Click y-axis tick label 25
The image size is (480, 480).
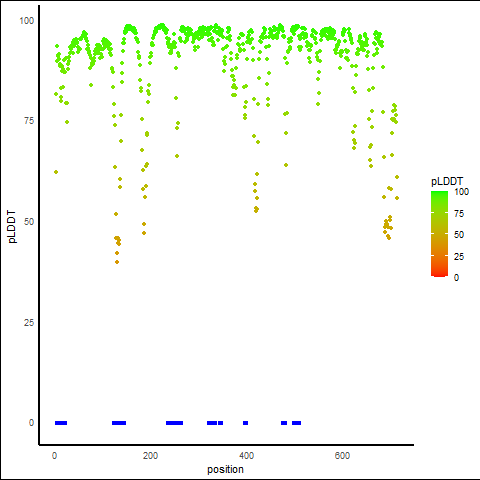[x=29, y=323]
